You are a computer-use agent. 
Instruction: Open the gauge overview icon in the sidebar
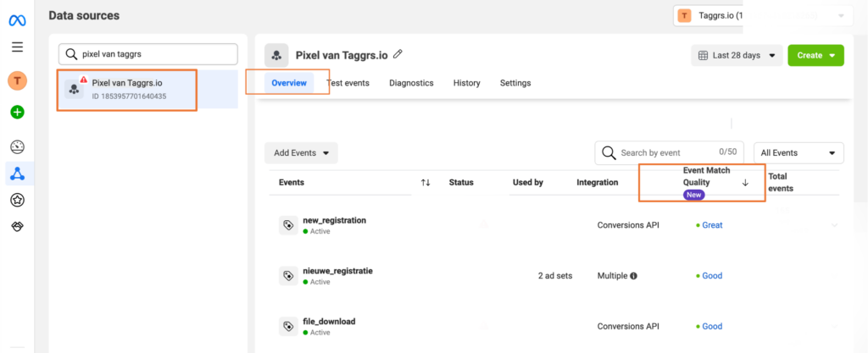pyautogui.click(x=17, y=147)
